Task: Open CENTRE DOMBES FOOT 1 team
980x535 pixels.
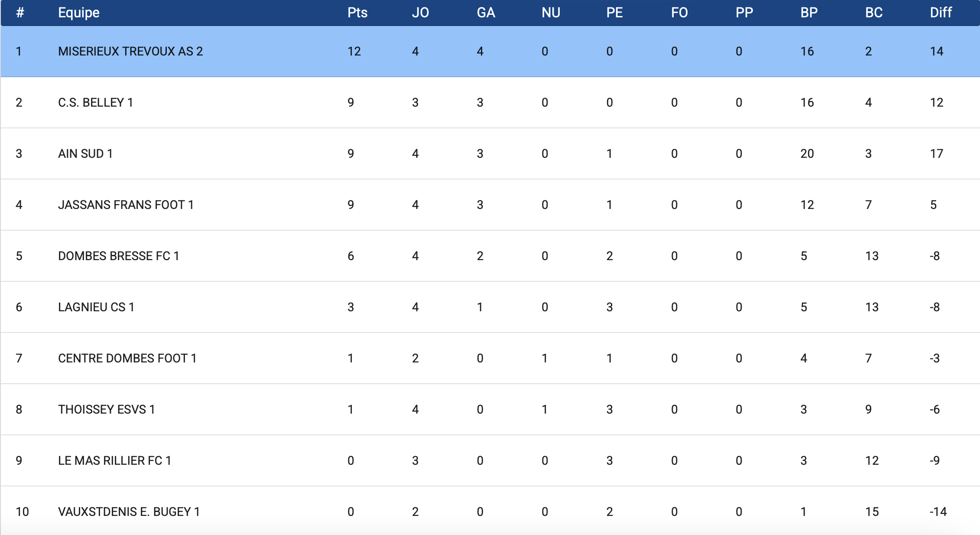Action: [127, 359]
